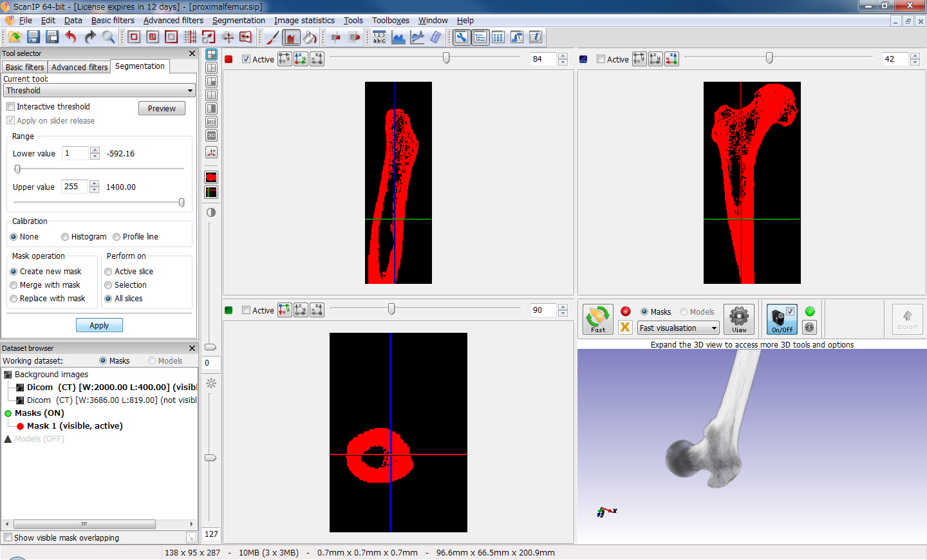Image resolution: width=927 pixels, height=560 pixels.
Task: Decrease slice number 90 spinner
Action: click(x=563, y=313)
